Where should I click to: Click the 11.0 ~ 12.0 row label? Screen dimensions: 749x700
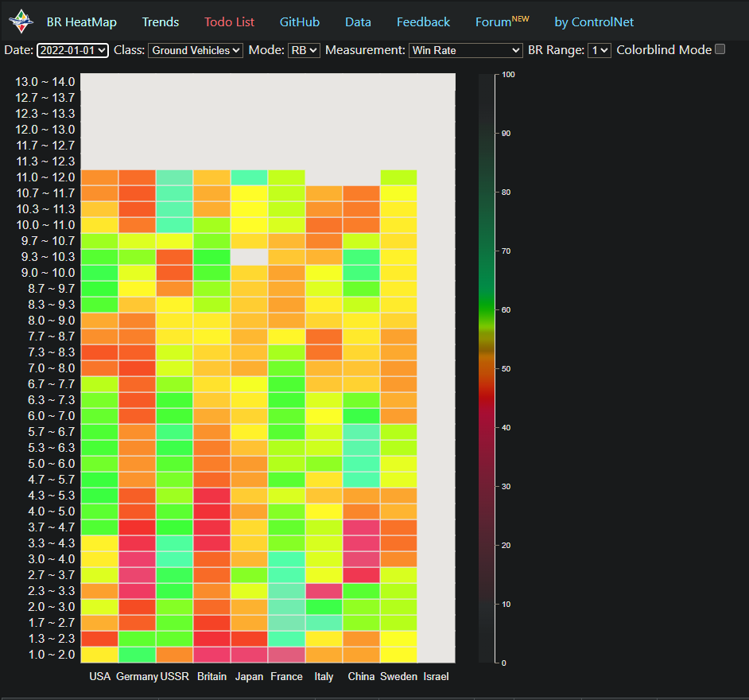click(45, 177)
